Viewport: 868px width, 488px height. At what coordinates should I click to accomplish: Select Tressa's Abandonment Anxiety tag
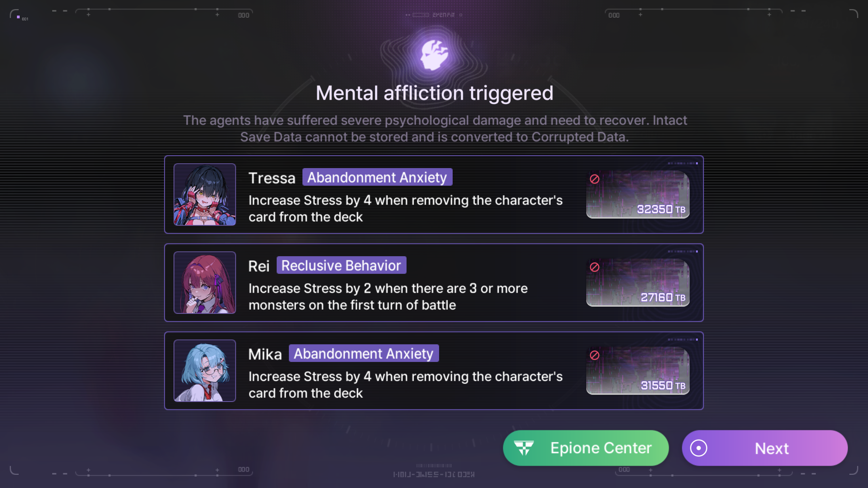tap(377, 177)
